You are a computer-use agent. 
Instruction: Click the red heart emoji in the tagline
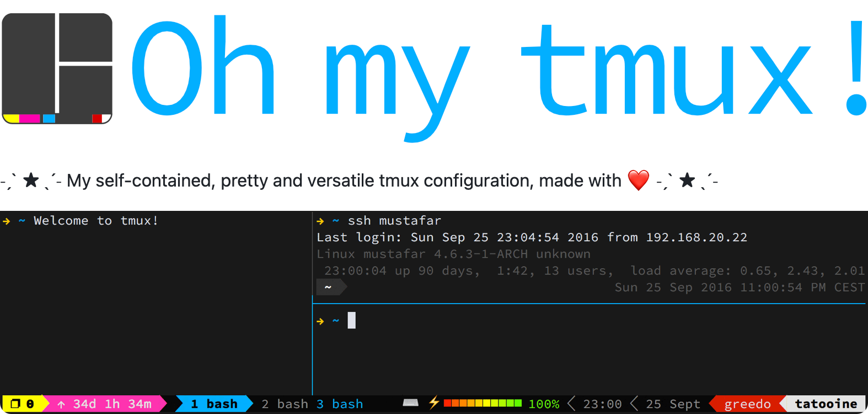(639, 181)
